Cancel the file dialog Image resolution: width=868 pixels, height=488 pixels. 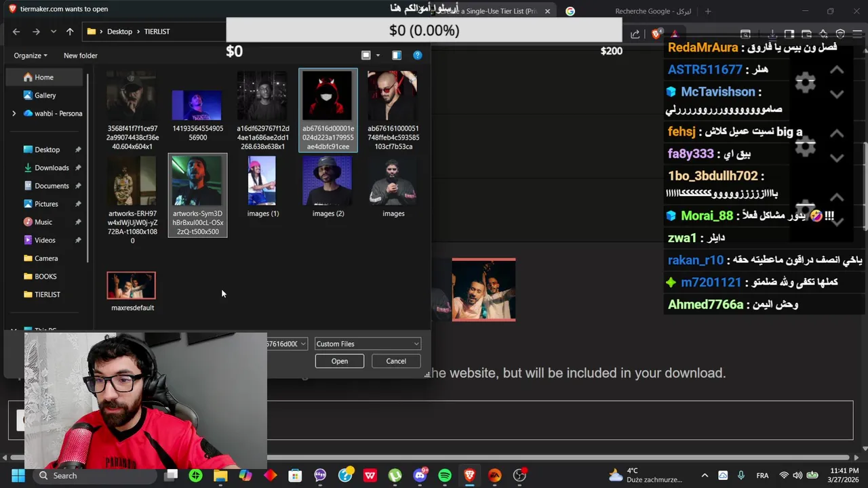coord(396,361)
